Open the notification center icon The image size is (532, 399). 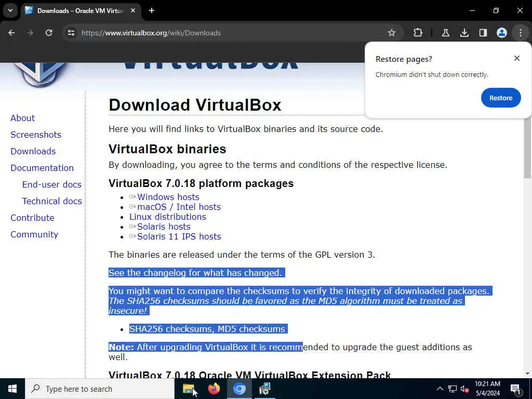(515, 389)
